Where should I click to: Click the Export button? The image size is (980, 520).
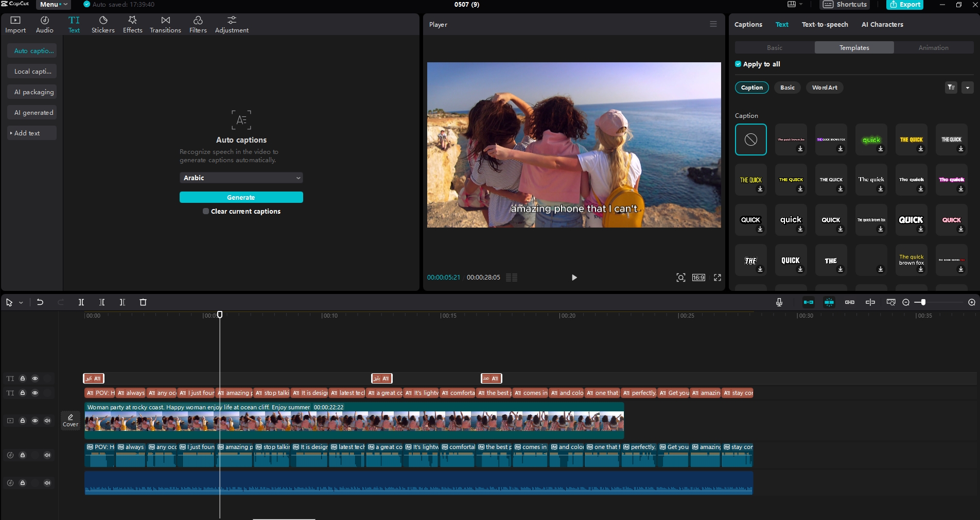pos(904,5)
